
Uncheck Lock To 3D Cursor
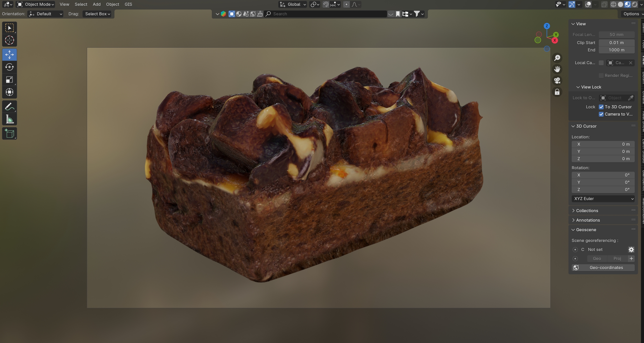[601, 107]
